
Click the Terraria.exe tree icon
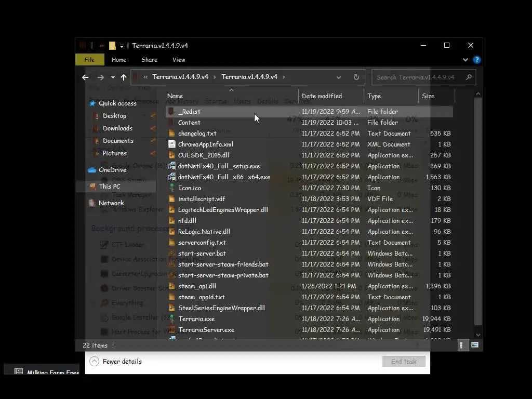point(171,318)
